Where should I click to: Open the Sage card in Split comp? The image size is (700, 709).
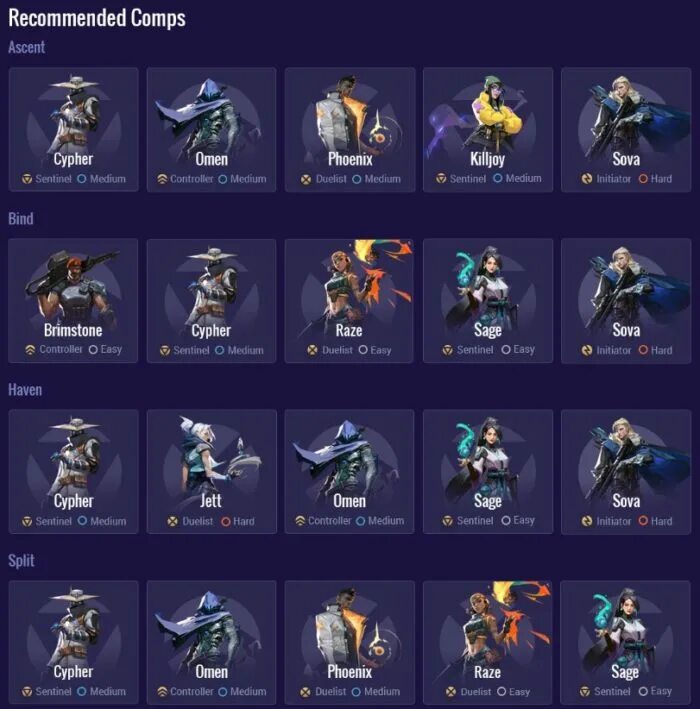tap(626, 643)
